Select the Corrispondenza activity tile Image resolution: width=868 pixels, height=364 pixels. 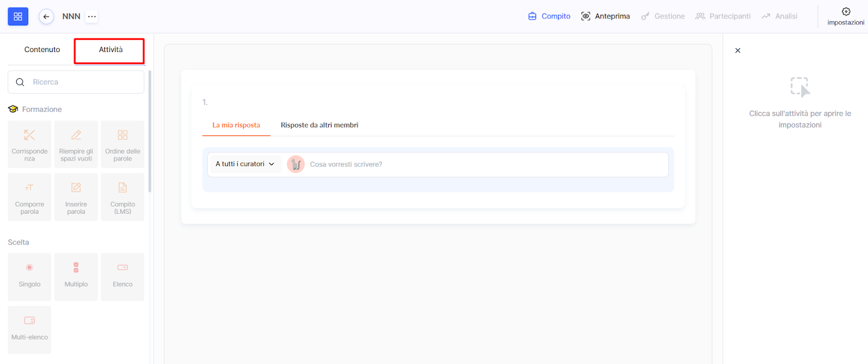[x=29, y=144]
